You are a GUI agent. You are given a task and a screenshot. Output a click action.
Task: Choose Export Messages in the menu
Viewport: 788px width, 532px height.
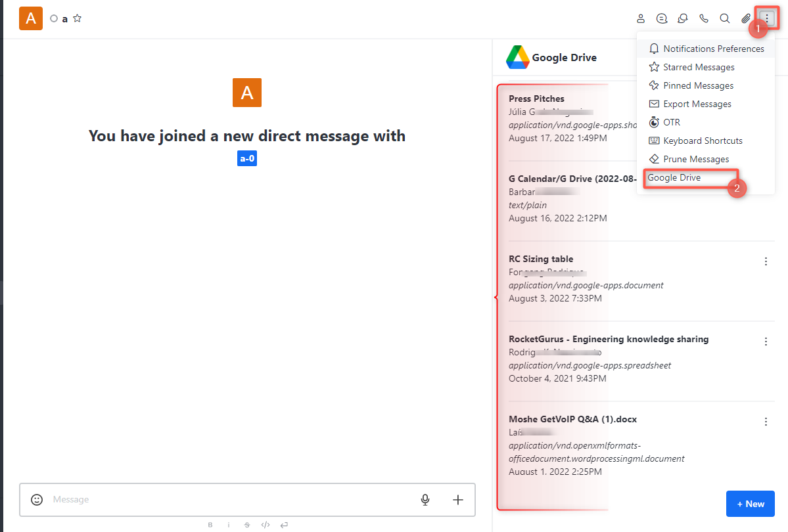coord(706,104)
